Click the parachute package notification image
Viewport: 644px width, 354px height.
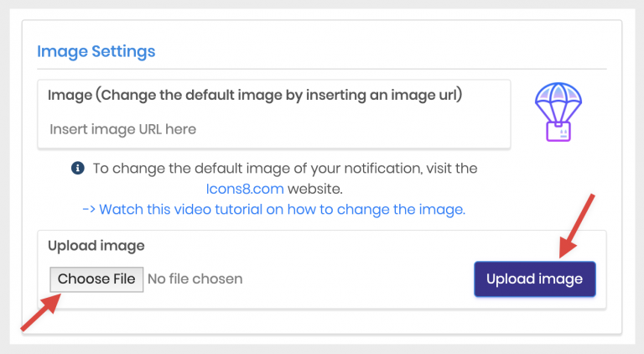point(558,112)
